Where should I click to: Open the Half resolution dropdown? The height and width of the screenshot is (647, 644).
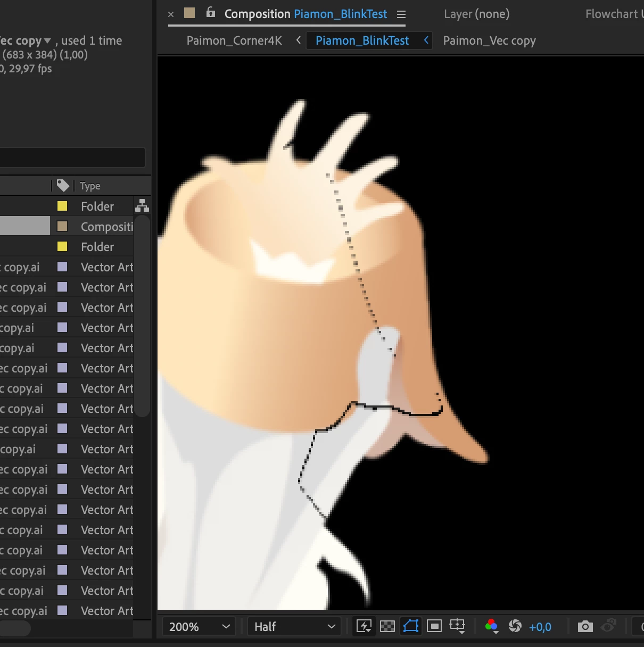tap(295, 627)
